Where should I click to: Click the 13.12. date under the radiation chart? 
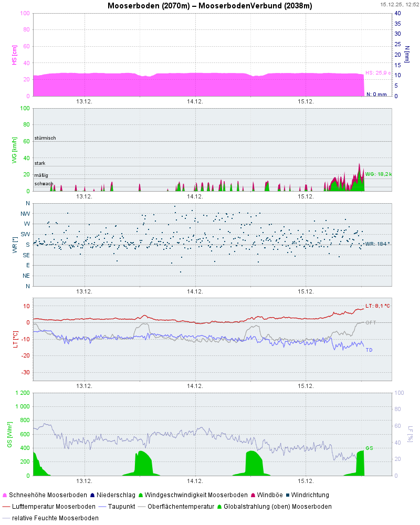click(85, 480)
